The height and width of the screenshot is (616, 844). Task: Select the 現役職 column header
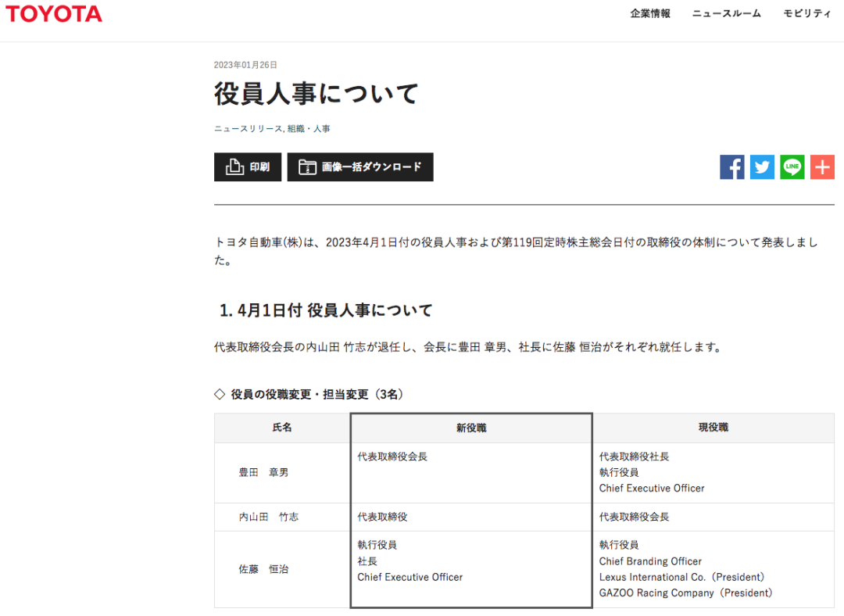(713, 428)
